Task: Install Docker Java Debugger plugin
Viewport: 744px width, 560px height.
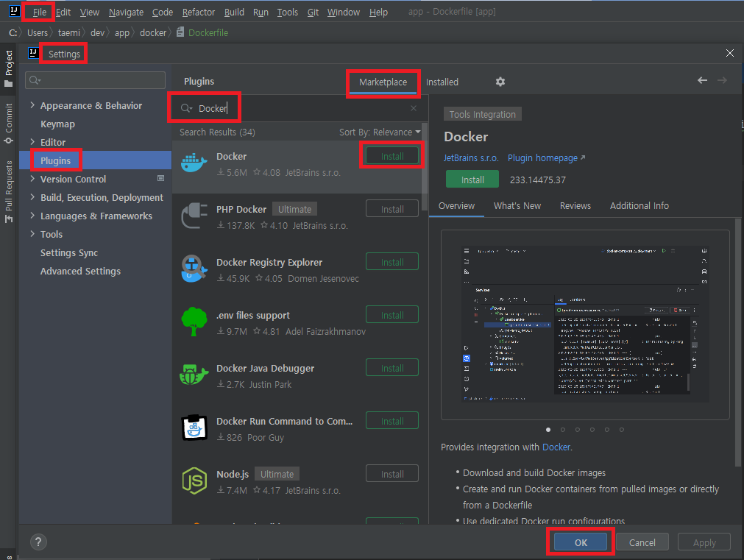Action: (x=392, y=368)
